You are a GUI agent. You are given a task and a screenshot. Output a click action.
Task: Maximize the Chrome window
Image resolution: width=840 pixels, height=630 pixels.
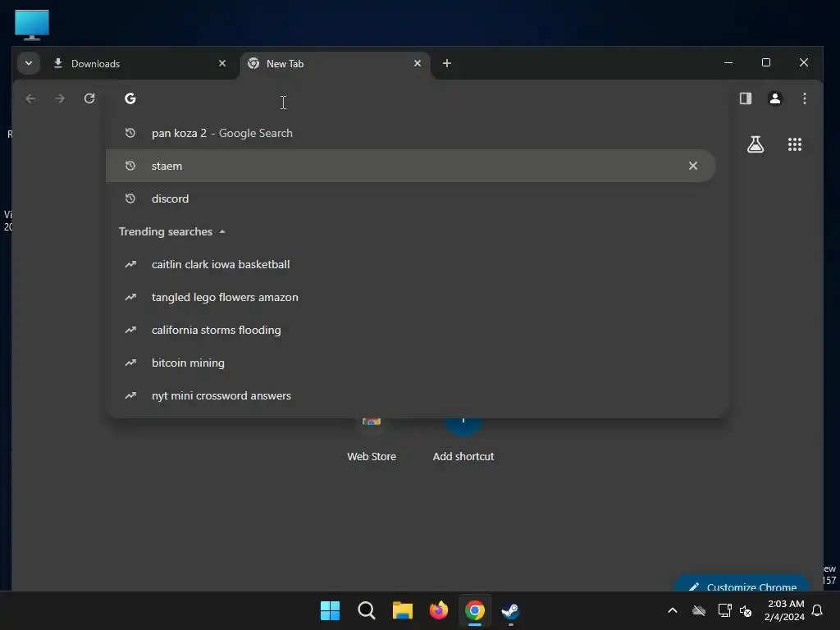point(766,62)
